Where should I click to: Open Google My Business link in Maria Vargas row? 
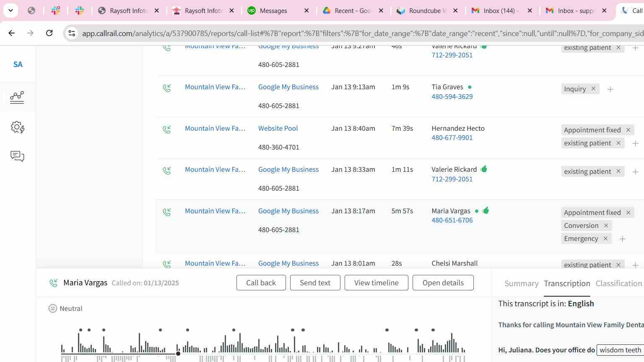pos(288,211)
